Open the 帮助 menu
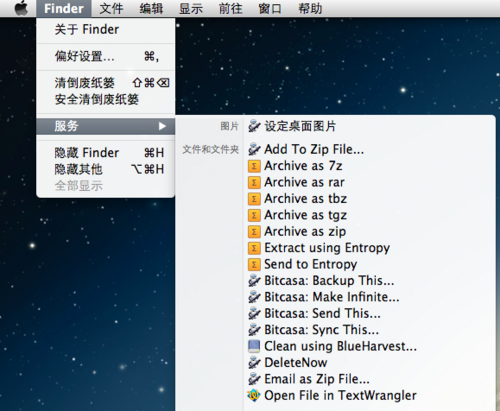This screenshot has height=411, width=500. tap(310, 9)
